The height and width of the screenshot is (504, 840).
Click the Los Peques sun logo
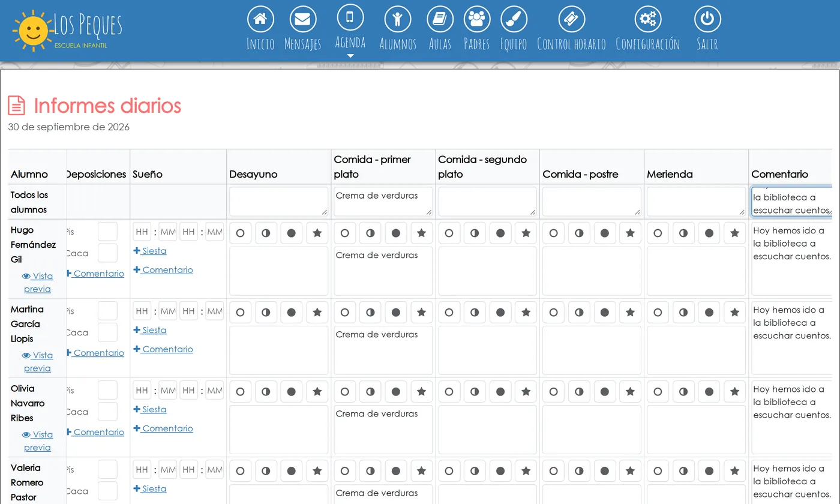pos(33,31)
